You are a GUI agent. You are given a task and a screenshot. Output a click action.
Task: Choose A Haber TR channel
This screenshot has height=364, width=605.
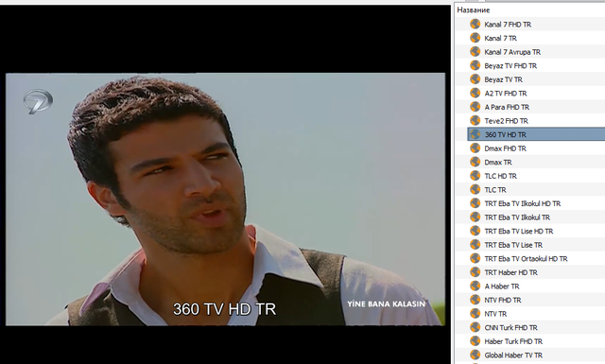pyautogui.click(x=502, y=286)
